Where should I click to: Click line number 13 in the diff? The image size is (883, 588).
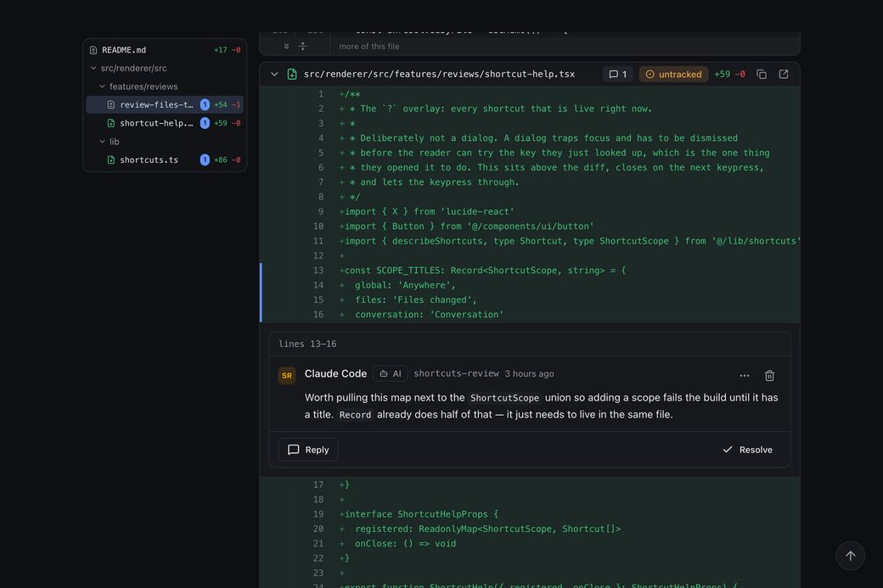pos(318,271)
